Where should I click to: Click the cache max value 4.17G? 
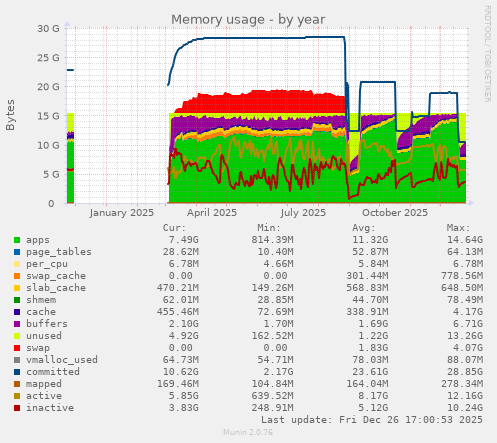coord(468,312)
